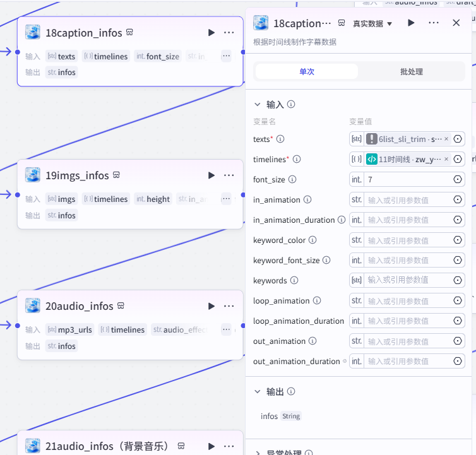Show hidden inputs of 18caption_infos node

226,56
